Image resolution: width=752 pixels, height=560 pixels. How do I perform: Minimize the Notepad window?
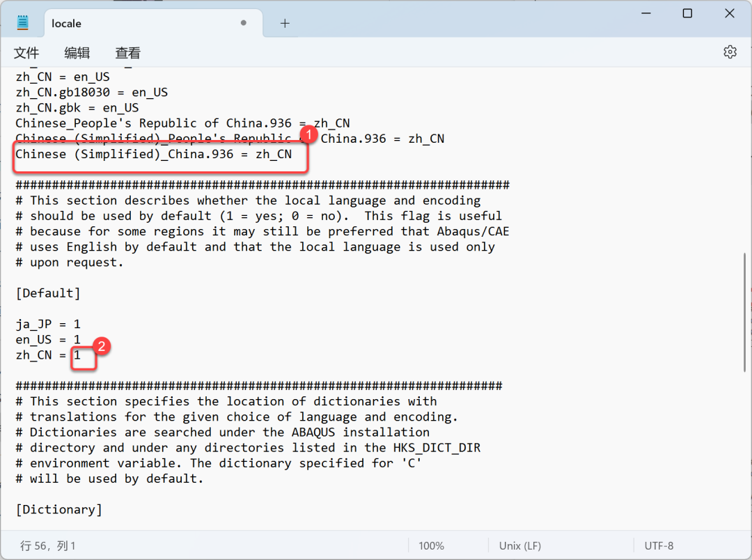[x=646, y=13]
